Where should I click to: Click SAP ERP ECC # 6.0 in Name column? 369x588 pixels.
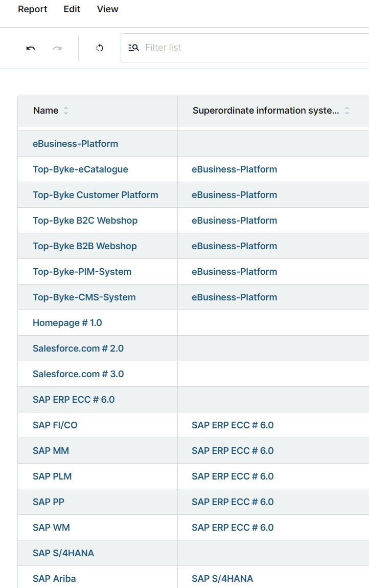point(74,400)
